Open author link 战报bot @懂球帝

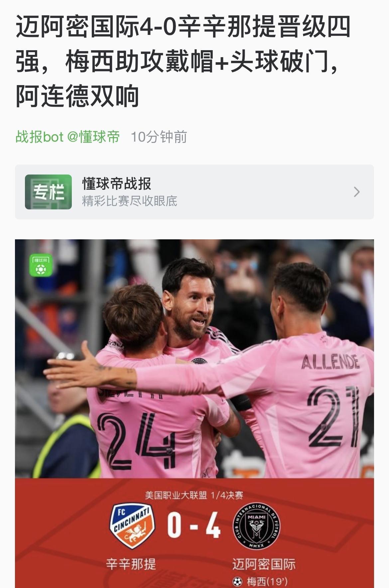67,137
